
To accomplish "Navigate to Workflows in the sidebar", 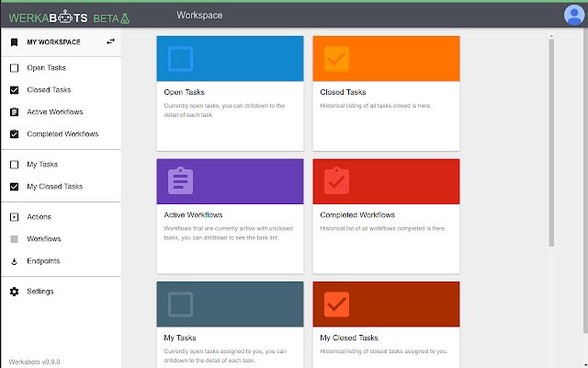I will coord(61,239).
